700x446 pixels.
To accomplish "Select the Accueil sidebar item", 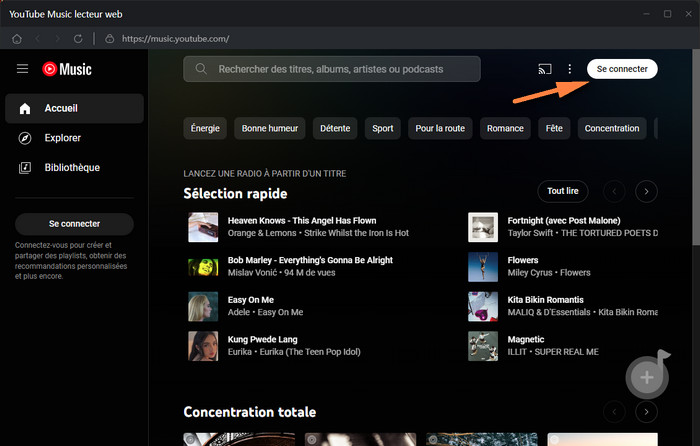I will pos(61,108).
